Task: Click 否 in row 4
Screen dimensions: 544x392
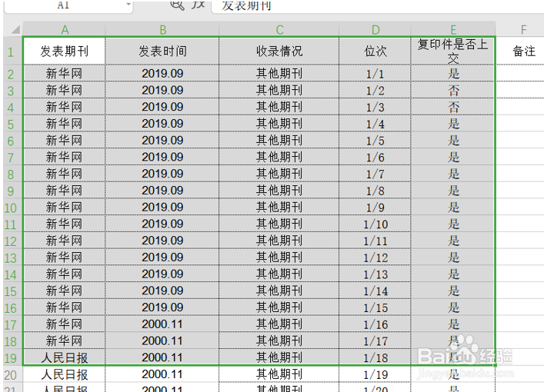Action: (x=453, y=107)
